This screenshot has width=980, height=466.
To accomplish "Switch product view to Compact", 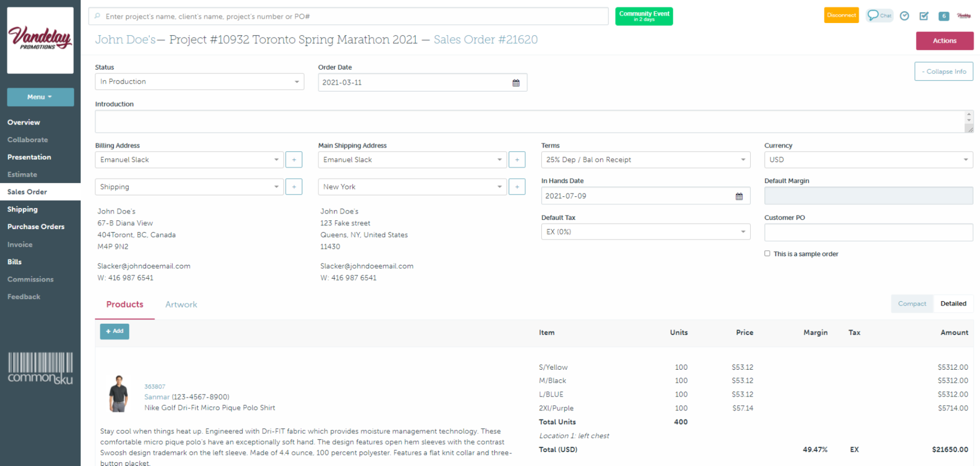I will tap(912, 304).
